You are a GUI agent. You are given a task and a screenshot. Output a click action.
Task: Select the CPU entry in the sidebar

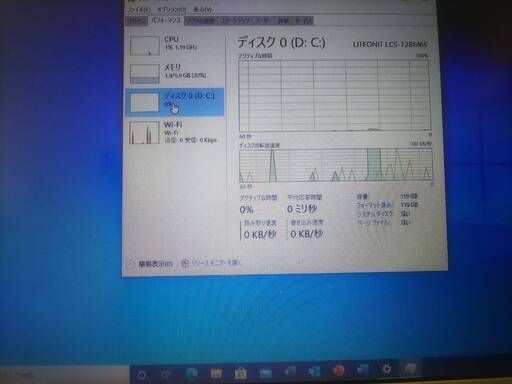(175, 45)
